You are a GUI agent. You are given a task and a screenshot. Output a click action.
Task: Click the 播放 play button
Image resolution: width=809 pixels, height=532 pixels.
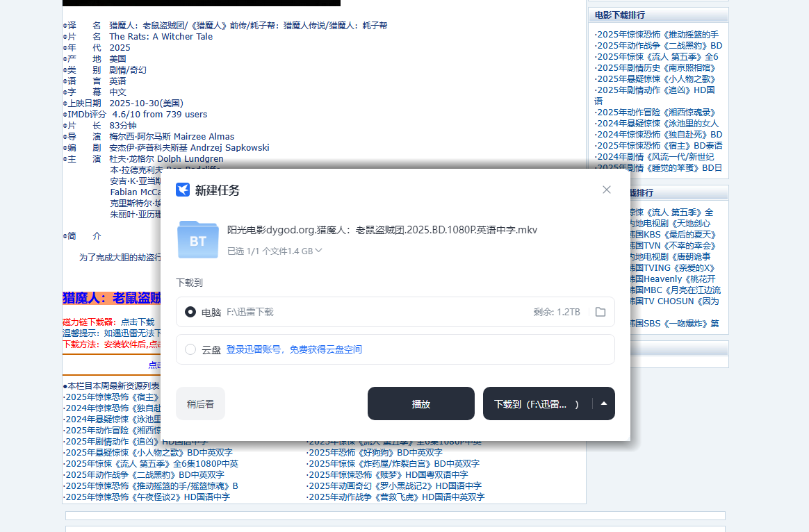(x=420, y=403)
